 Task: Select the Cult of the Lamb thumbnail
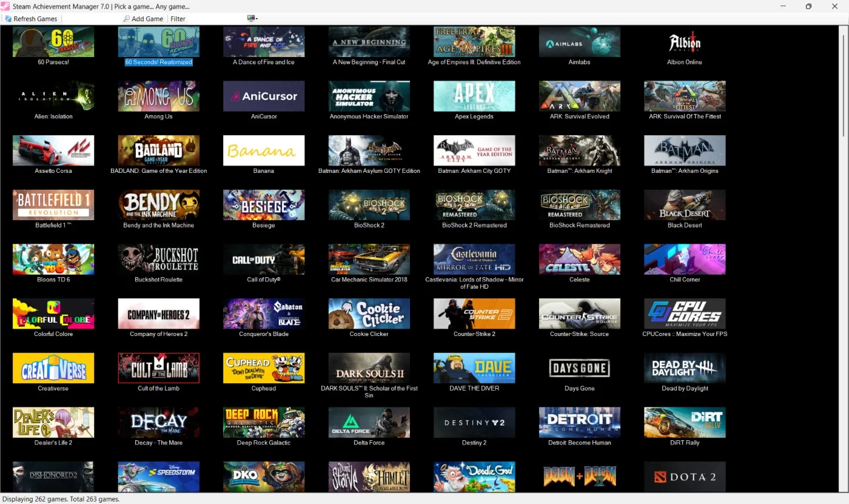pos(159,368)
